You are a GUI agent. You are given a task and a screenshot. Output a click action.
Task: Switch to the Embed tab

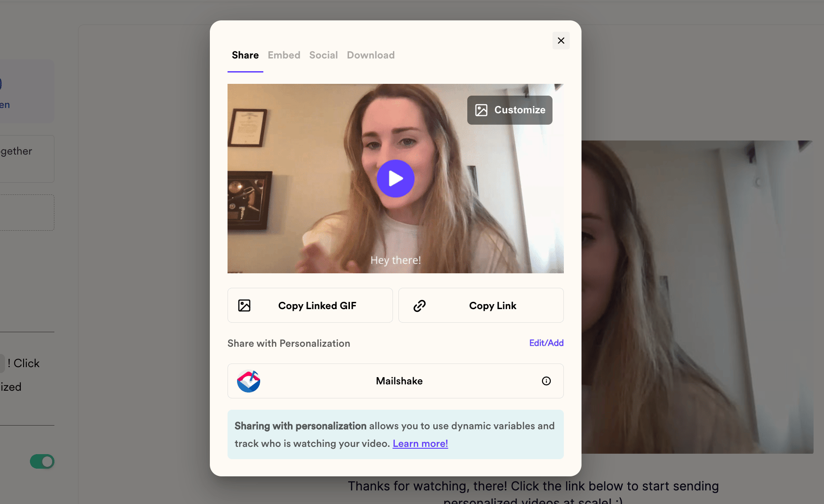284,55
